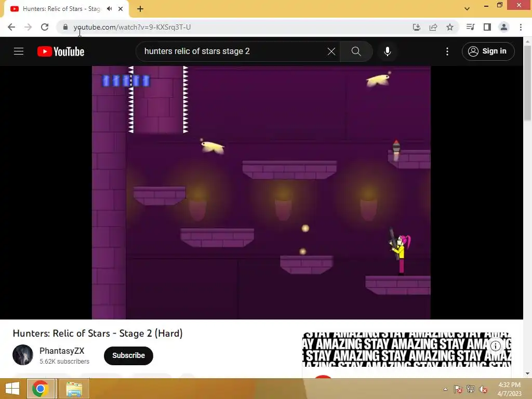Share this page icon
Viewport: 532px width, 399px height.
coord(433,27)
